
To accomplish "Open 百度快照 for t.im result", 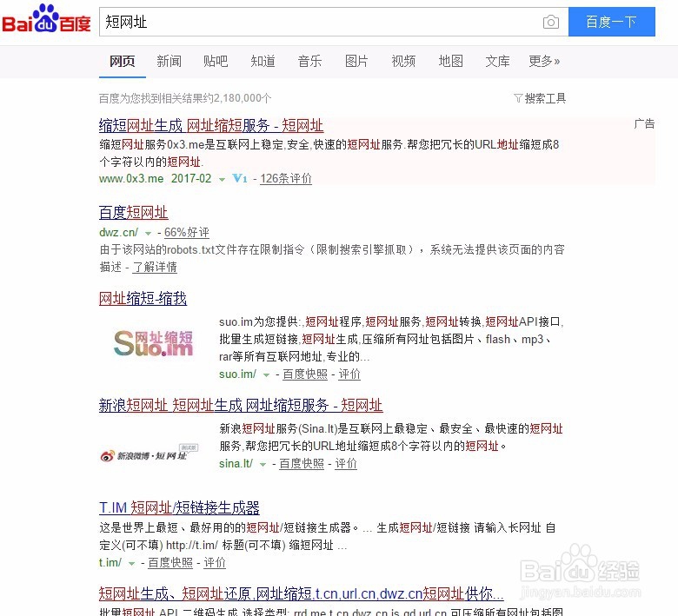I will point(170,562).
